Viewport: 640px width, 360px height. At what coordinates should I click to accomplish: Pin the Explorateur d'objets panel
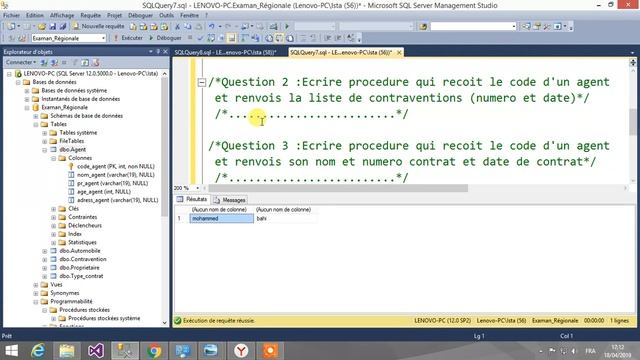pos(158,51)
